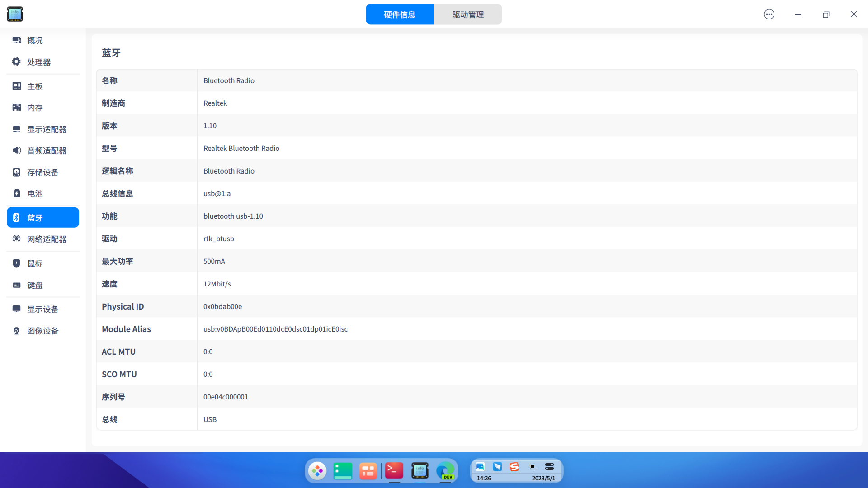The width and height of the screenshot is (868, 488).
Task: Select the 显示设备 display device item
Action: point(42,309)
